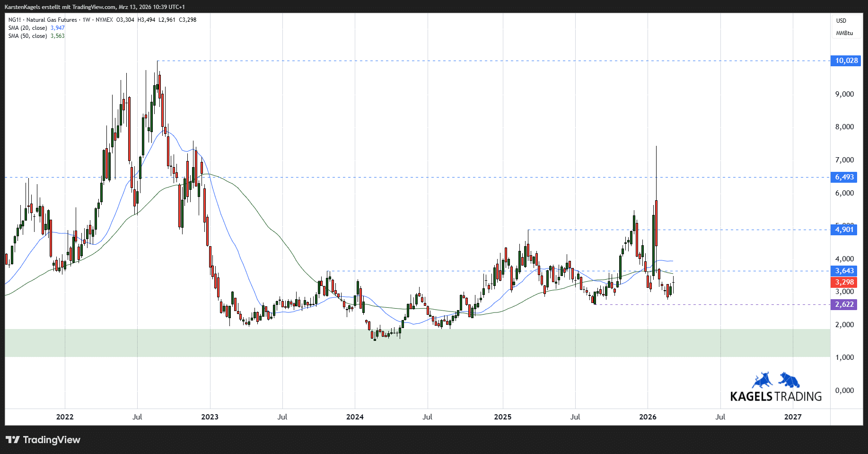Select the blue 4,901 price level tag

pyautogui.click(x=844, y=230)
